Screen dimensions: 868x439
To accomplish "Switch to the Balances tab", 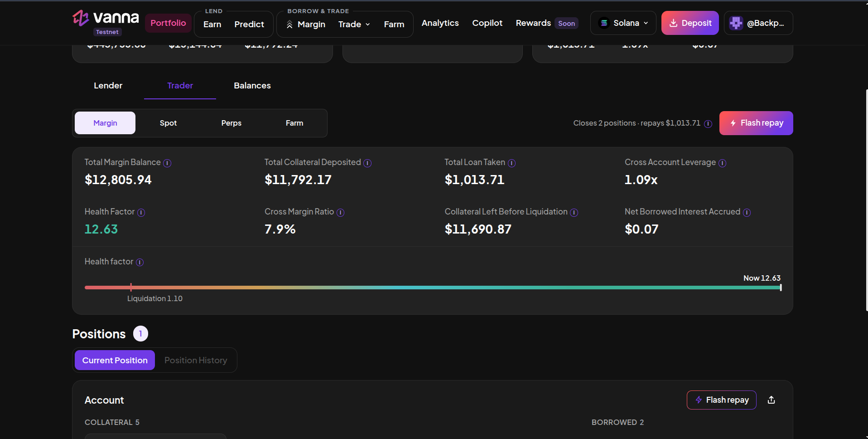I will point(252,86).
